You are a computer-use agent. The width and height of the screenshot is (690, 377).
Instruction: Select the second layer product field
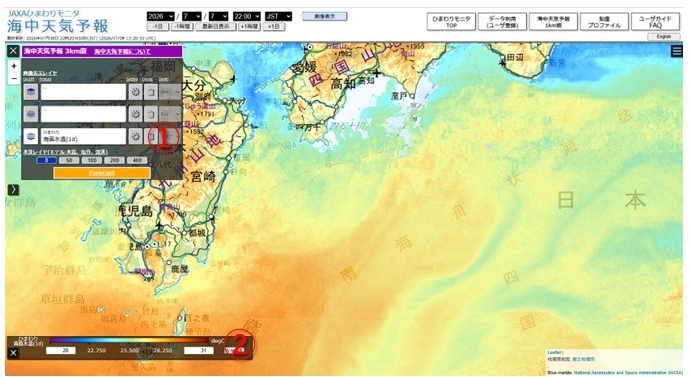coord(83,114)
